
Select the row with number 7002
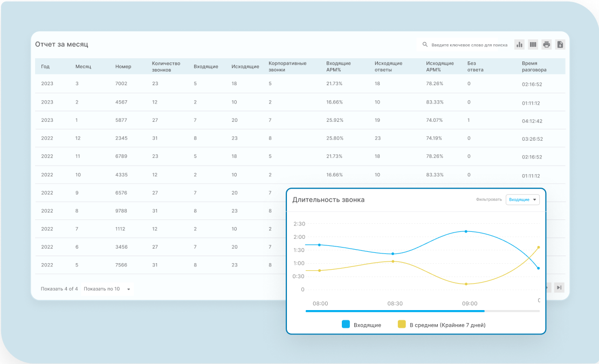(121, 84)
